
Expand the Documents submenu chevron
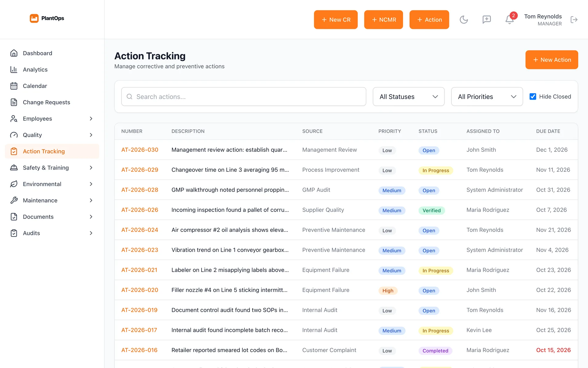coord(91,217)
